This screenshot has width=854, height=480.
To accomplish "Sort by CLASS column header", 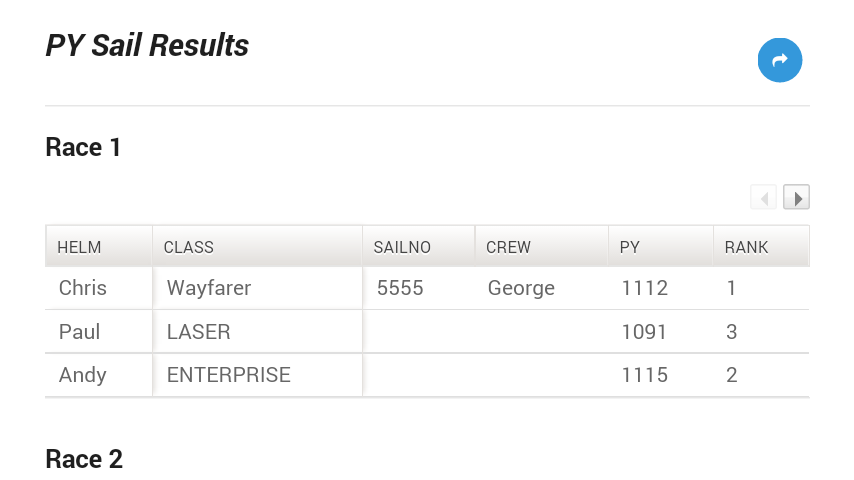I will [x=189, y=247].
